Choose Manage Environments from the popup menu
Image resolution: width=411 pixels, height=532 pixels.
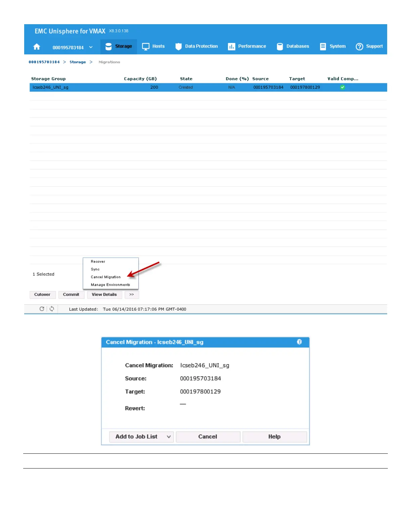pos(110,285)
